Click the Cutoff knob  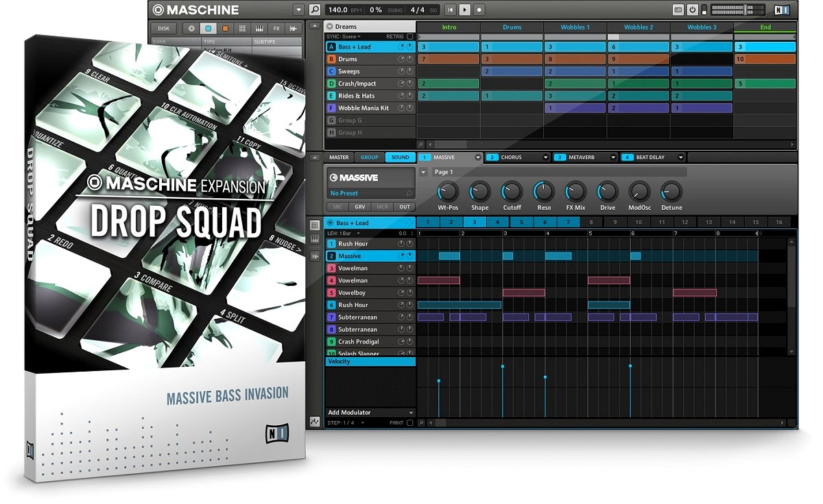pos(512,191)
